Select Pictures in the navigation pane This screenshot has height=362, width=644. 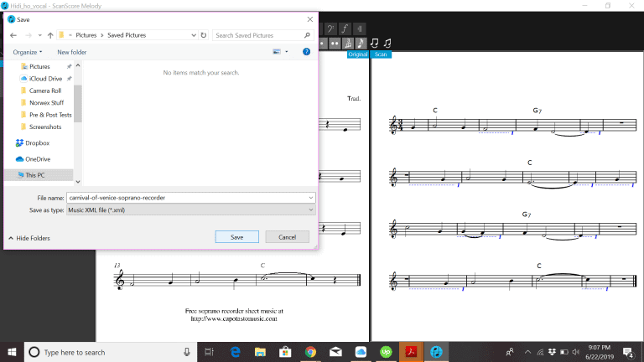39,66
